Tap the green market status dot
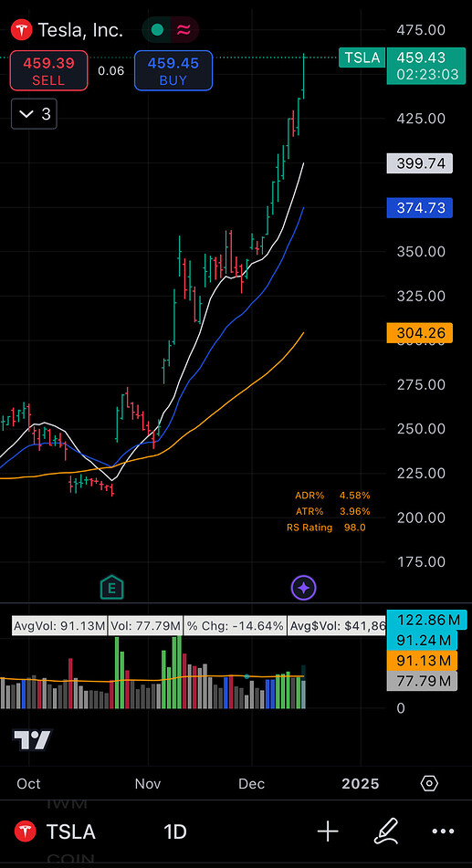This screenshot has width=472, height=868. tap(157, 30)
